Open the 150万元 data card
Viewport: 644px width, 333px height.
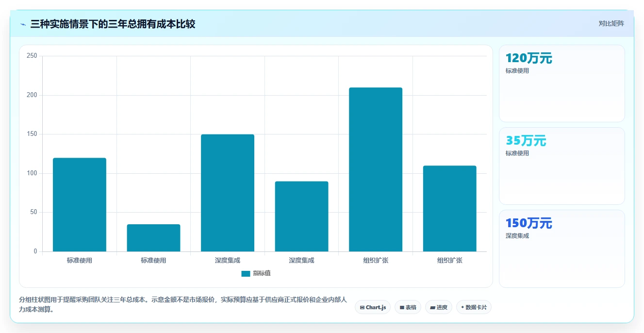(x=562, y=249)
